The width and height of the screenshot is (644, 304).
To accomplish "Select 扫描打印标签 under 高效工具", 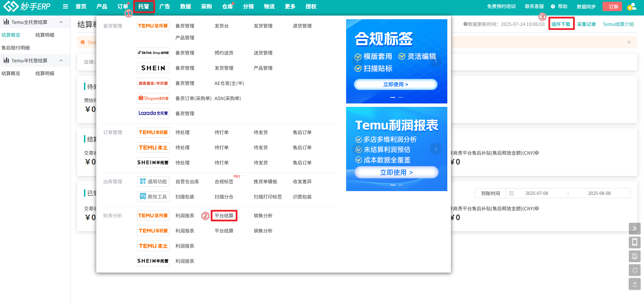I will pos(268,197).
